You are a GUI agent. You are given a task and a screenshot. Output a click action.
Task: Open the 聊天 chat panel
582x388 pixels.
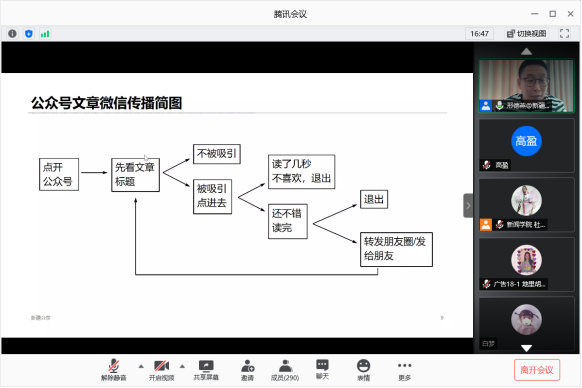pyautogui.click(x=322, y=369)
